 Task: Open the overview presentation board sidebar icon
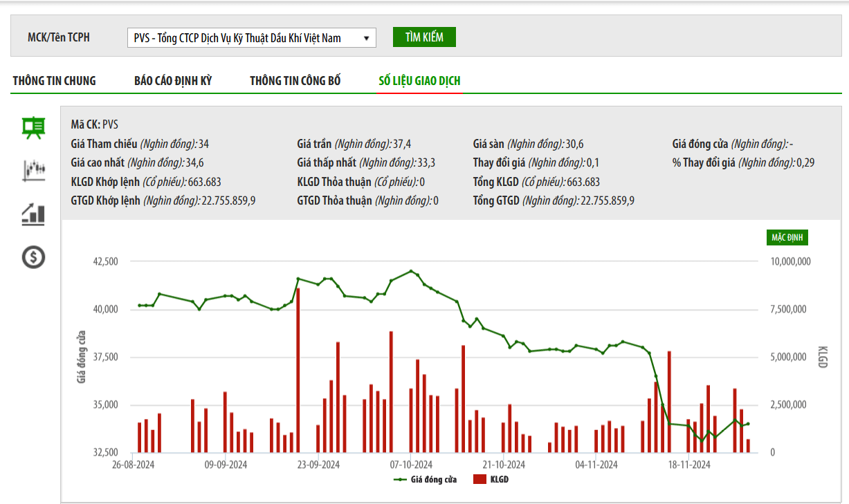33,127
